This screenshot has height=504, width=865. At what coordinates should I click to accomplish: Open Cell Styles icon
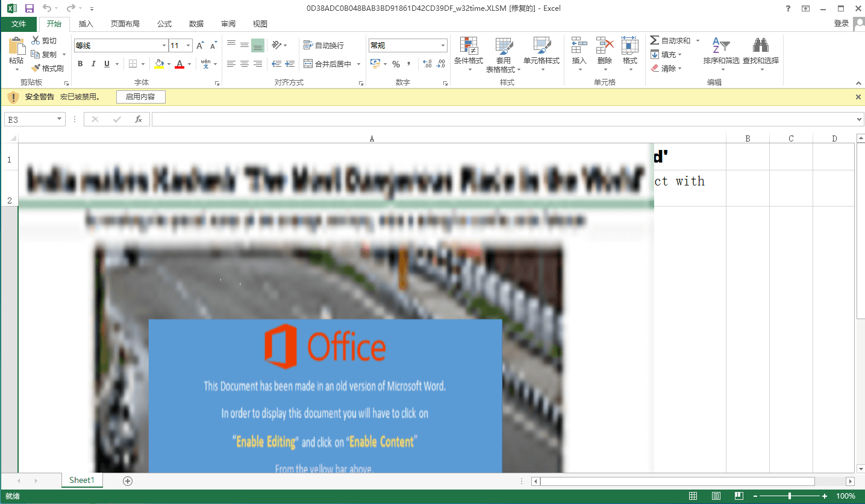pos(542,46)
